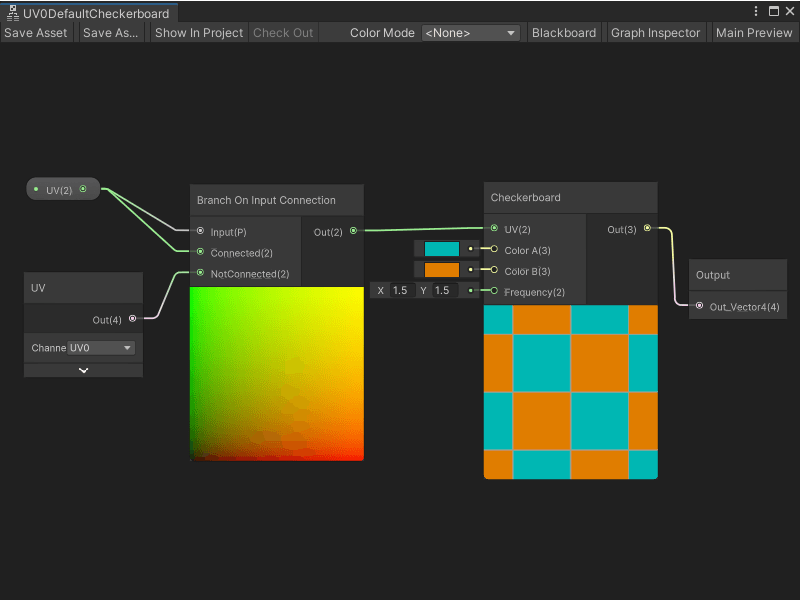Viewport: 800px width, 600px height.
Task: Click the shader graph icon on the document tab
Action: [11, 12]
